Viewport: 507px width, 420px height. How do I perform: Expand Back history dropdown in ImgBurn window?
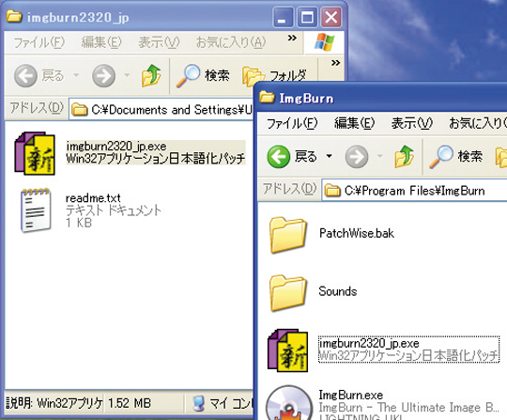(329, 157)
